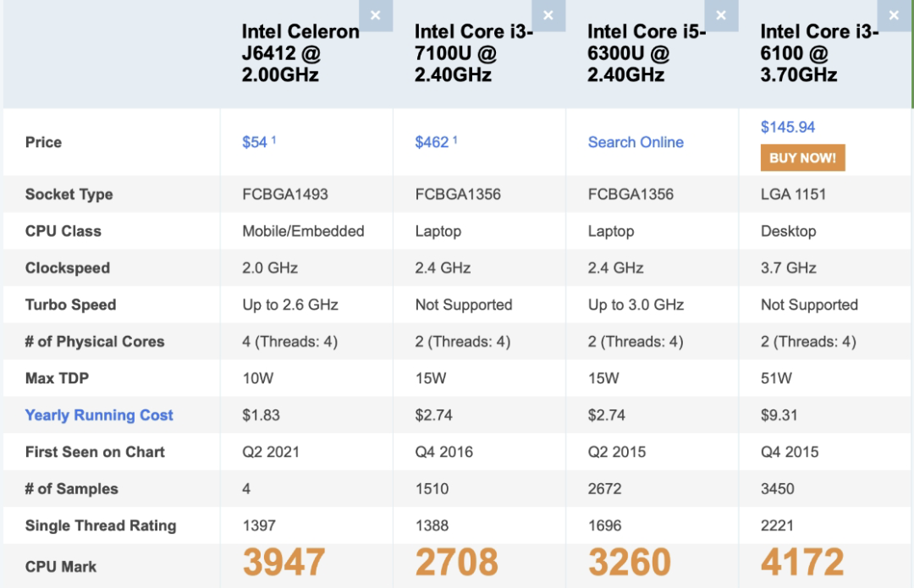Click the Intel Core i3-7100U heading
Image resolution: width=914 pixels, height=588 pixels.
pos(473,53)
